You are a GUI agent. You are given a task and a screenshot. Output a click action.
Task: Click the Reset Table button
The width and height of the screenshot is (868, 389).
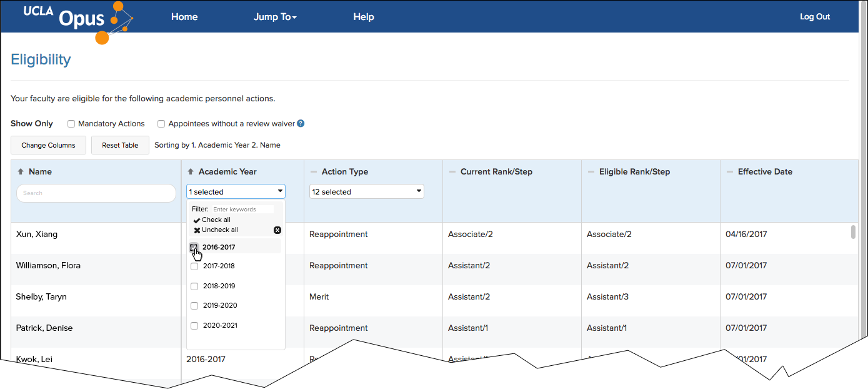click(120, 145)
